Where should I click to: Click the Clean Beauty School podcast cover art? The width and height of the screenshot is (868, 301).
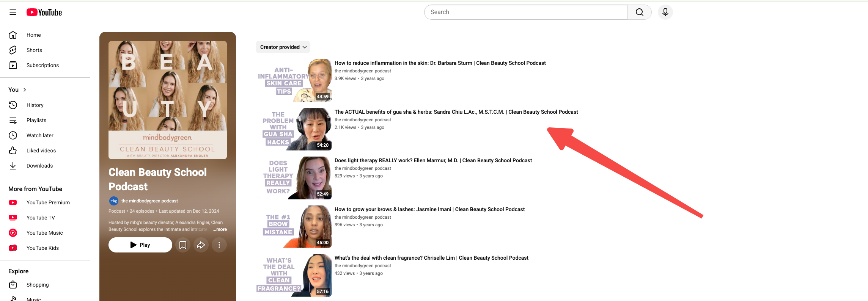(168, 100)
